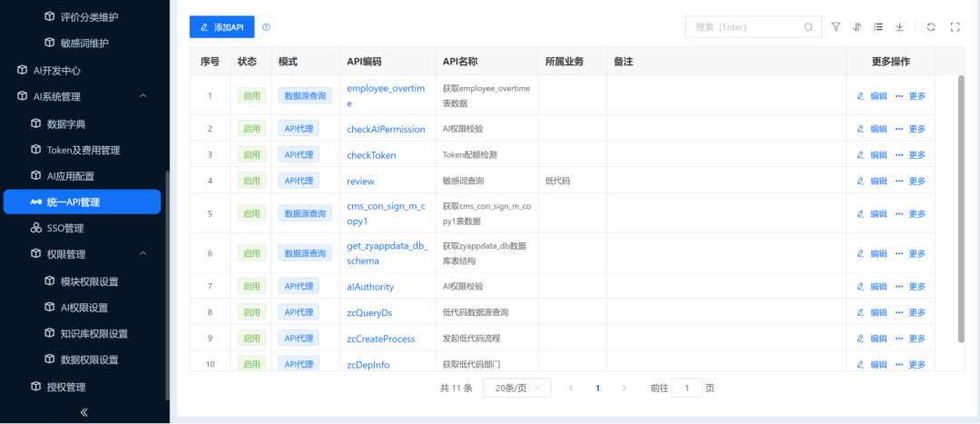Image resolution: width=980 pixels, height=424 pixels.
Task: Open 更多 dropdown for checkAIPermission row
Action: pos(911,129)
